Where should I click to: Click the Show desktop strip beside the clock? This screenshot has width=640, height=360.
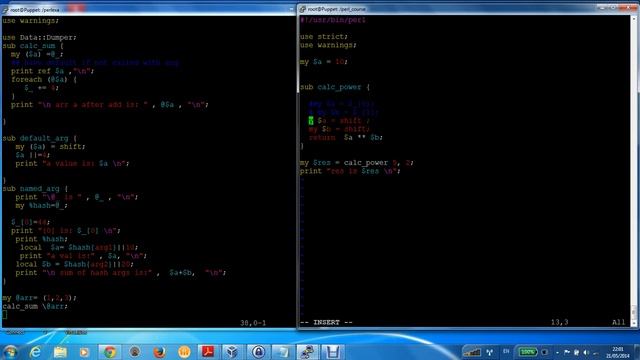point(637,352)
